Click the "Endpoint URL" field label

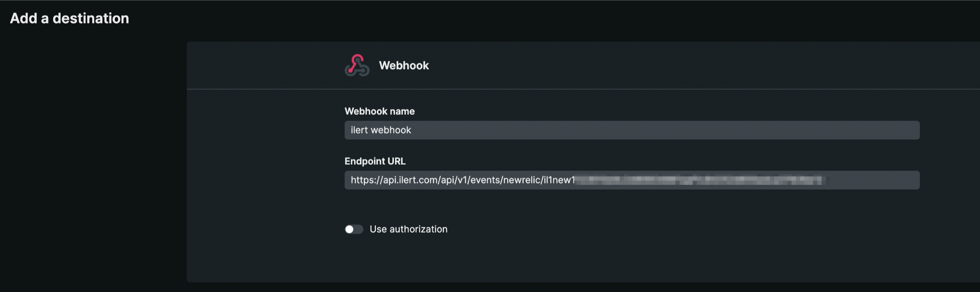pos(375,161)
